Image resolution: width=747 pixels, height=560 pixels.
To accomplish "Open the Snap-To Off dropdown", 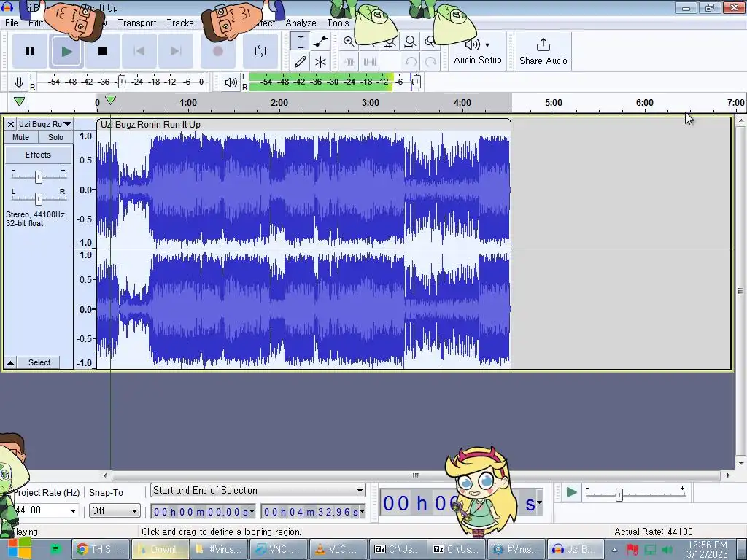I will pos(115,511).
